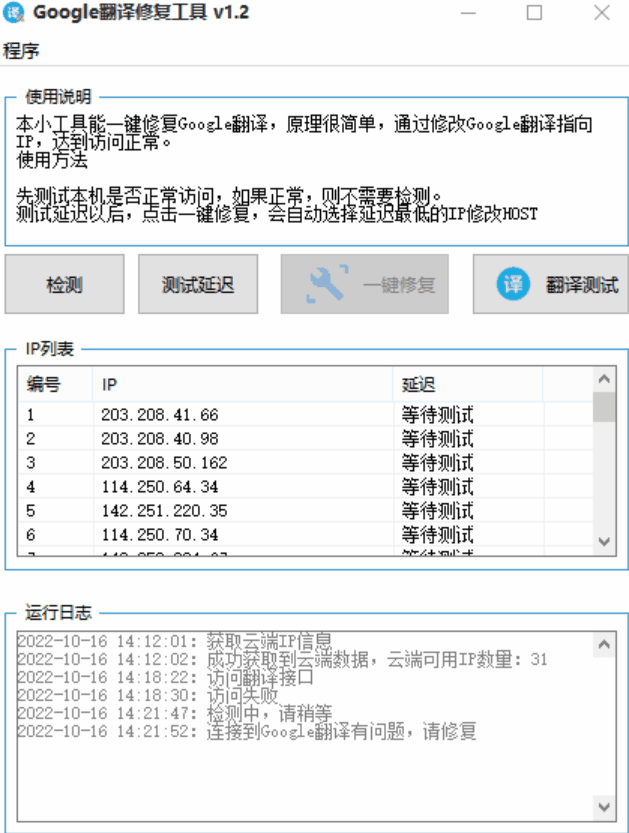Select IP row 114.250.64.34
The height and width of the screenshot is (833, 629).
click(x=305, y=486)
